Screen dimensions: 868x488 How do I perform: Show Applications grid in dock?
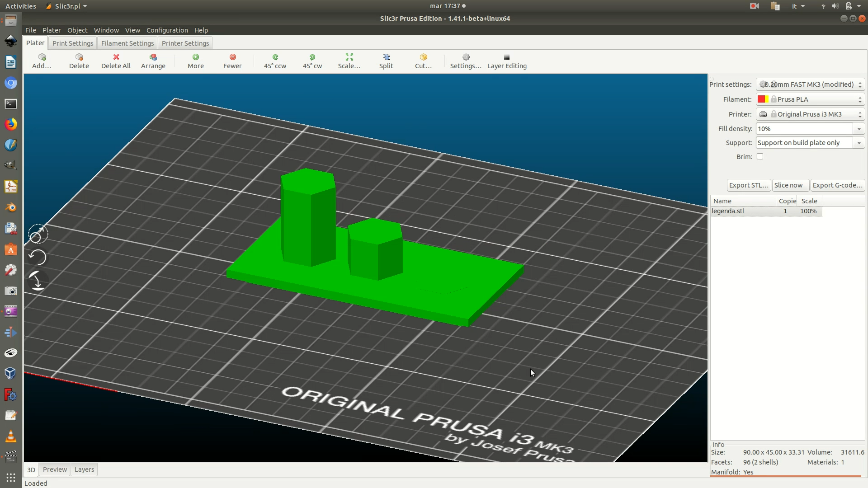pos(11,478)
